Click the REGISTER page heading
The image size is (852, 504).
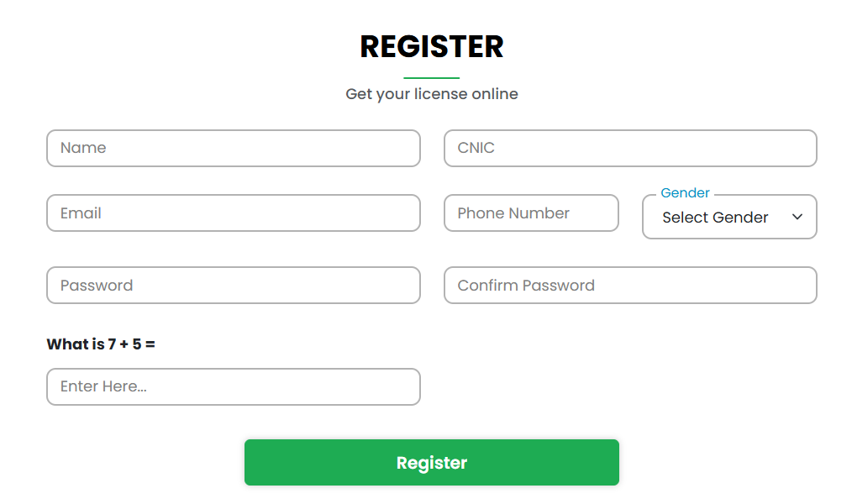click(432, 47)
